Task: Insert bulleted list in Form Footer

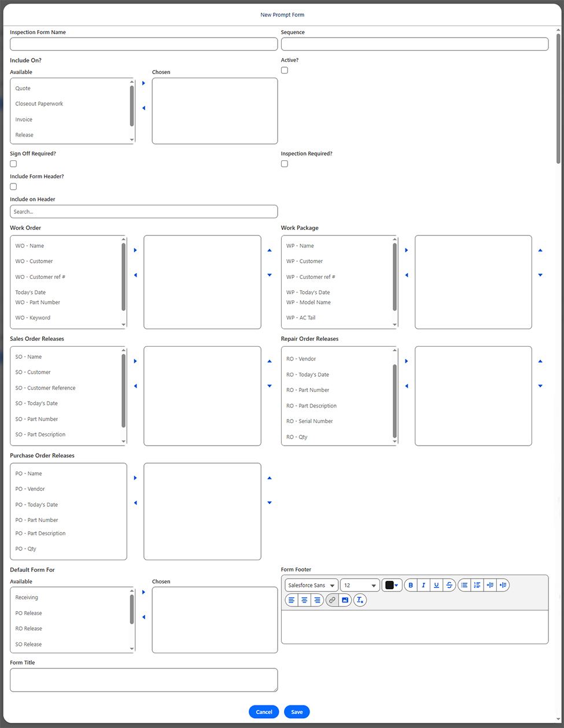Action: (x=464, y=585)
